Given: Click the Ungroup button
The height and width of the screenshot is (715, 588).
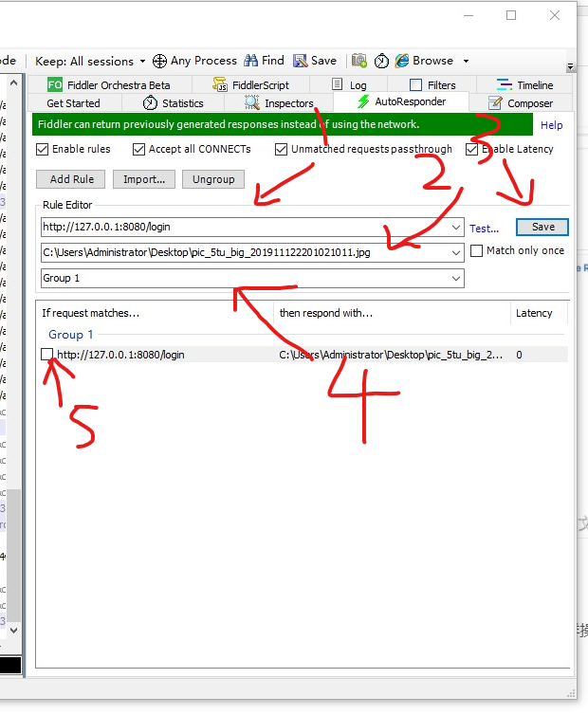Looking at the screenshot, I should pyautogui.click(x=213, y=179).
